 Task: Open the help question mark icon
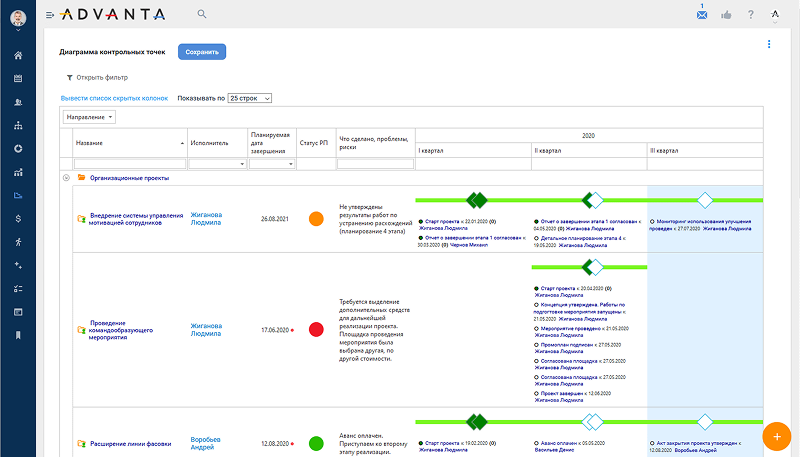[750, 15]
